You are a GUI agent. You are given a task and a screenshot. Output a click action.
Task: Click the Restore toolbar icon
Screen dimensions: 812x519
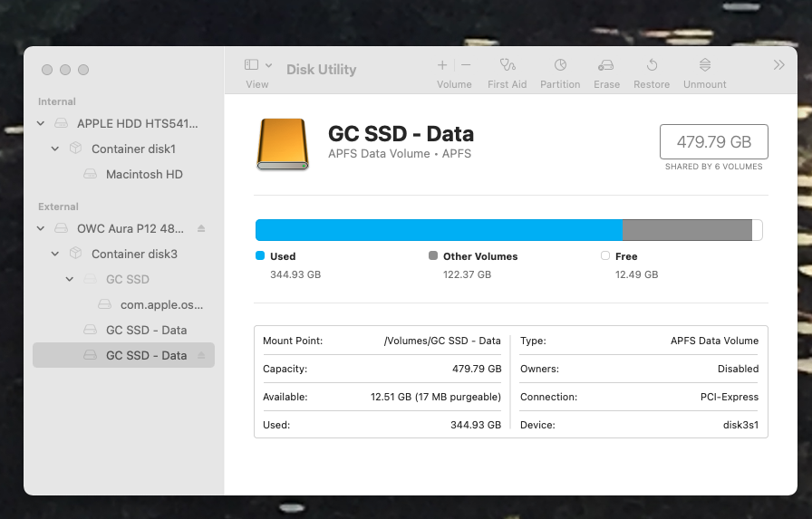pos(652,64)
